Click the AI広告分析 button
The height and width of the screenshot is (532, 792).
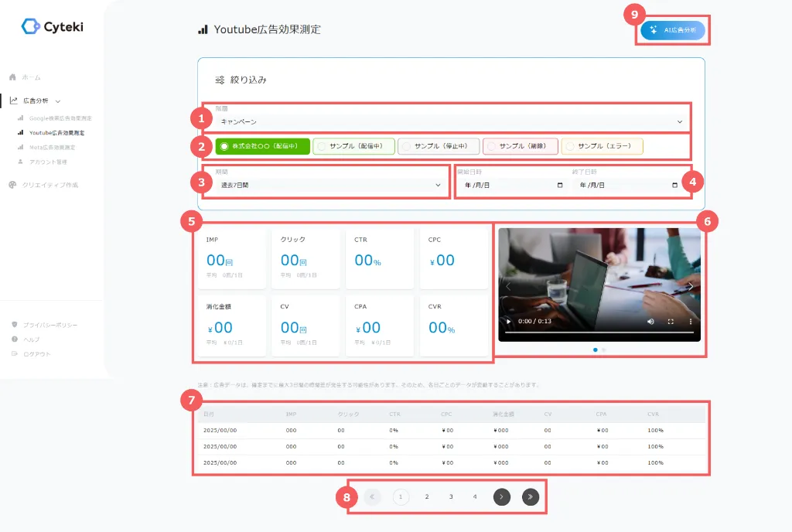pos(672,30)
